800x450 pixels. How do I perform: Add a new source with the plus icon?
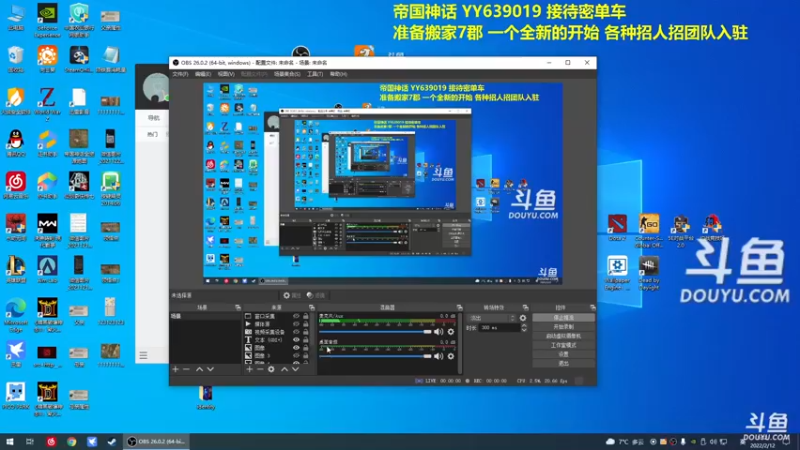249,369
